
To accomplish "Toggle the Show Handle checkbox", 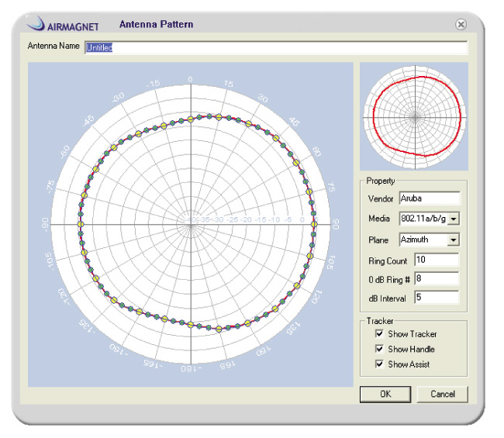I will (x=379, y=349).
